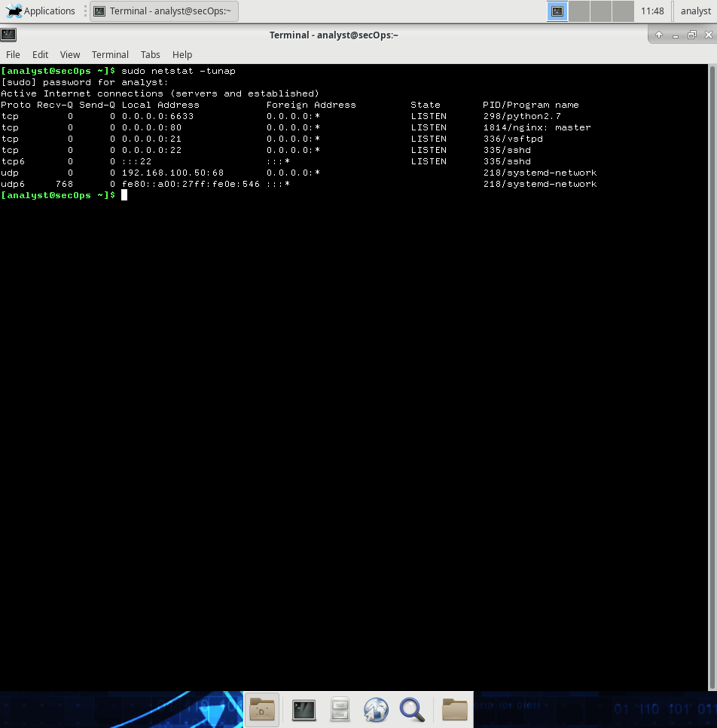Switch to the second workspace in the pager

point(579,11)
